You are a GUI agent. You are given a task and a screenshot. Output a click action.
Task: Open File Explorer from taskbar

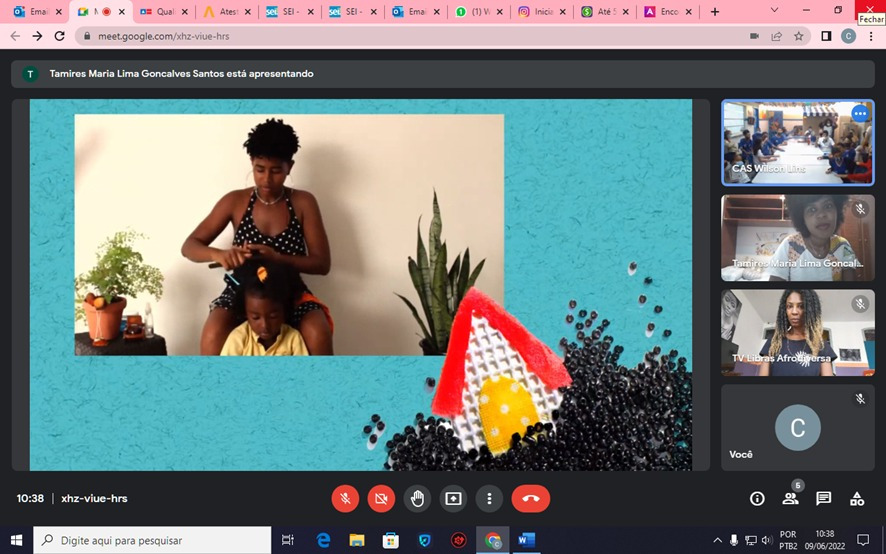pos(357,540)
